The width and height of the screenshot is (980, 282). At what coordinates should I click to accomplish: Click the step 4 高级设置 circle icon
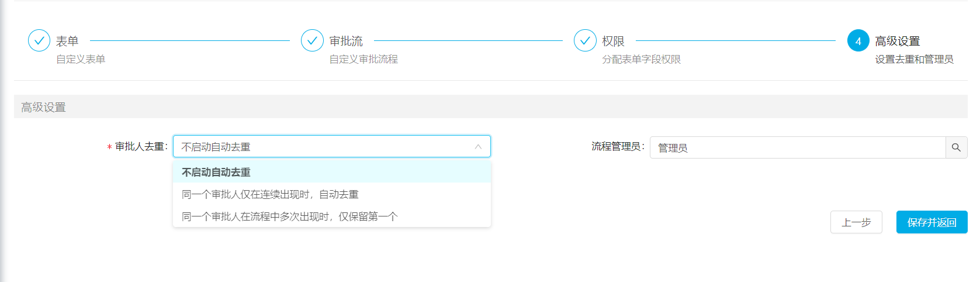[858, 40]
